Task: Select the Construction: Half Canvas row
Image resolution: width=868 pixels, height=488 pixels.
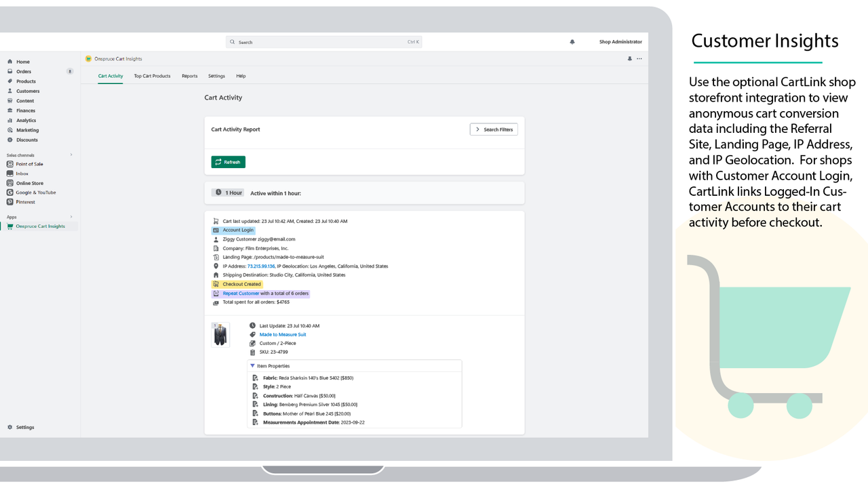Action: (x=299, y=396)
